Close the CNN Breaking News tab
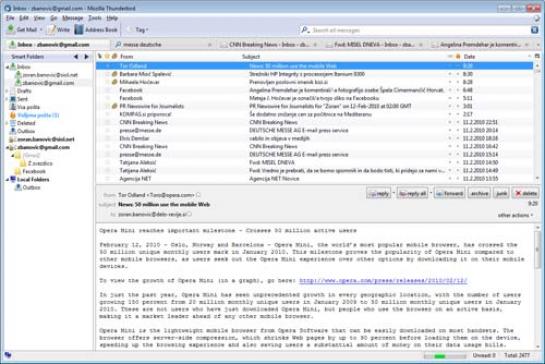The image size is (545, 364). coord(315,45)
